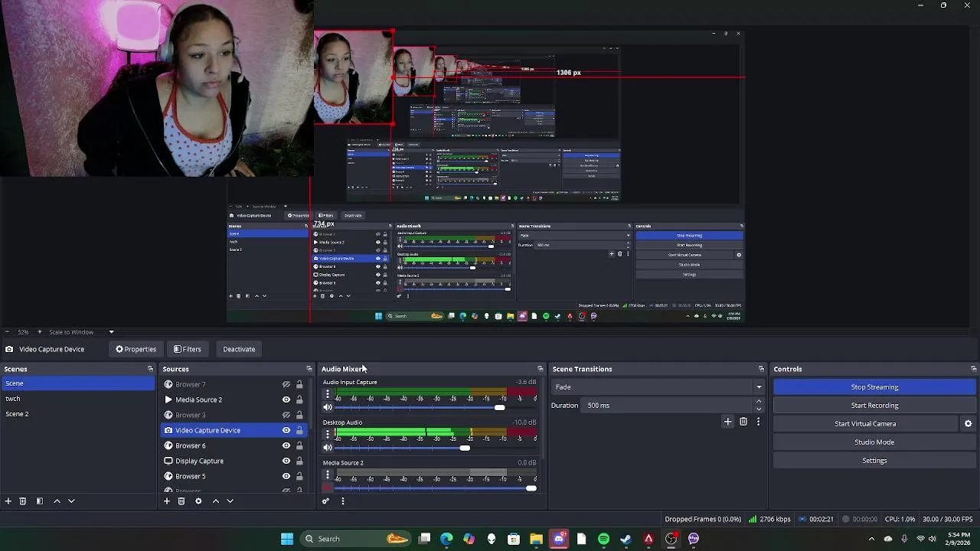Select the Browser 6 source
This screenshot has height=551, width=980.
tap(190, 445)
